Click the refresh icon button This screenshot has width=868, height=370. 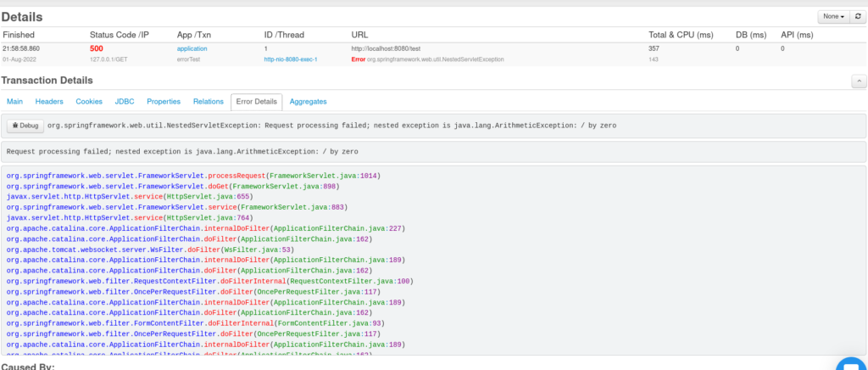858,17
